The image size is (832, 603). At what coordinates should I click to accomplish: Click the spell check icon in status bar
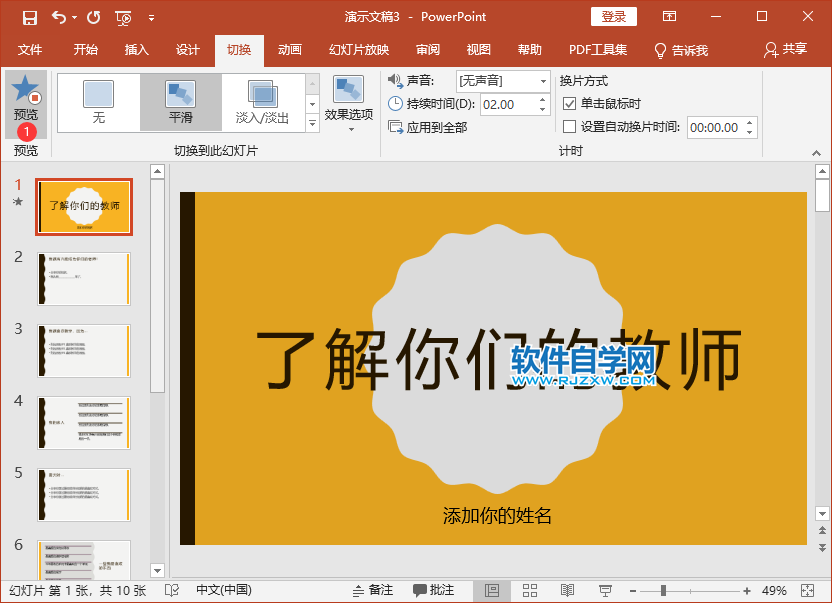click(x=172, y=590)
